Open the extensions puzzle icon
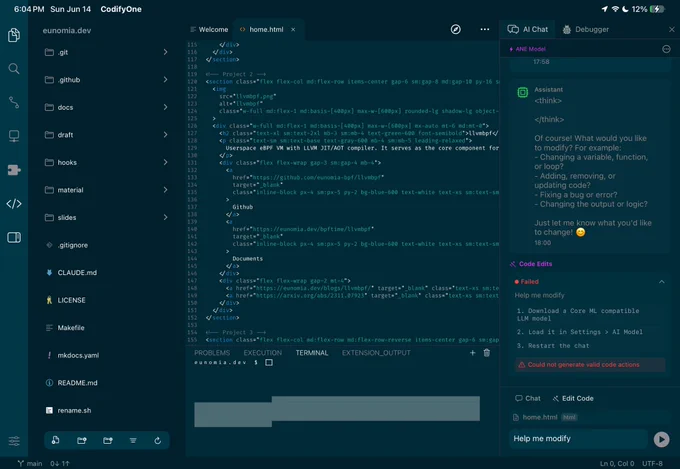The image size is (680, 469). coord(14,170)
